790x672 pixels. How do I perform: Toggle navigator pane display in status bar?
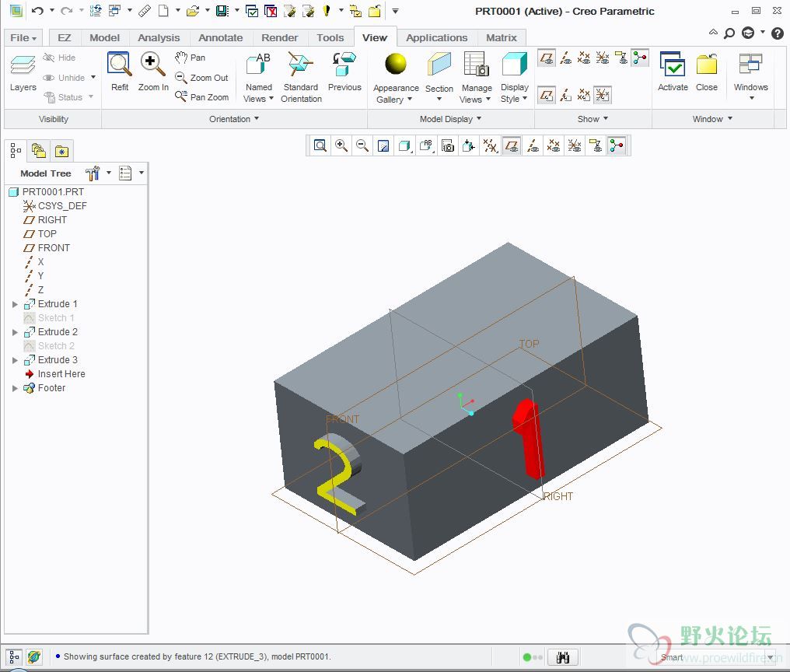coord(14,657)
